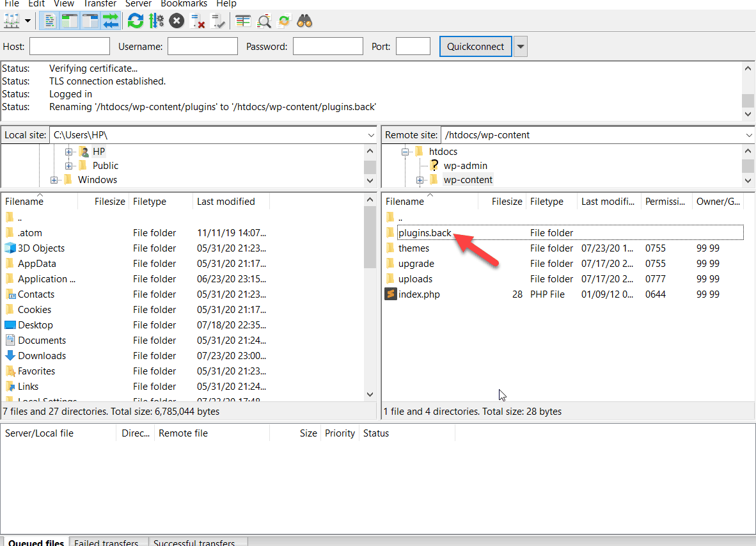This screenshot has height=546, width=756.
Task: Select index.php file icon
Action: [x=391, y=294]
